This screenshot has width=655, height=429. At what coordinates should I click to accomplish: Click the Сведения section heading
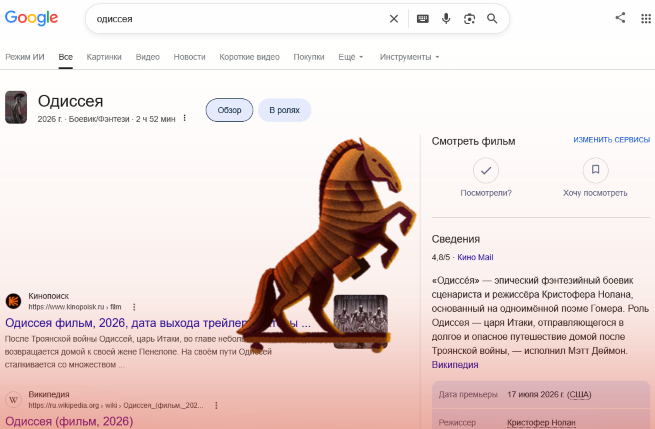(x=456, y=239)
